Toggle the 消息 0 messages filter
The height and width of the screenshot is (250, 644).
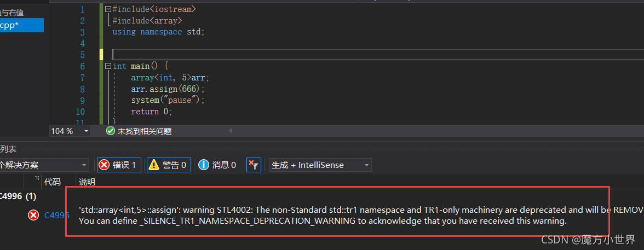pos(218,165)
